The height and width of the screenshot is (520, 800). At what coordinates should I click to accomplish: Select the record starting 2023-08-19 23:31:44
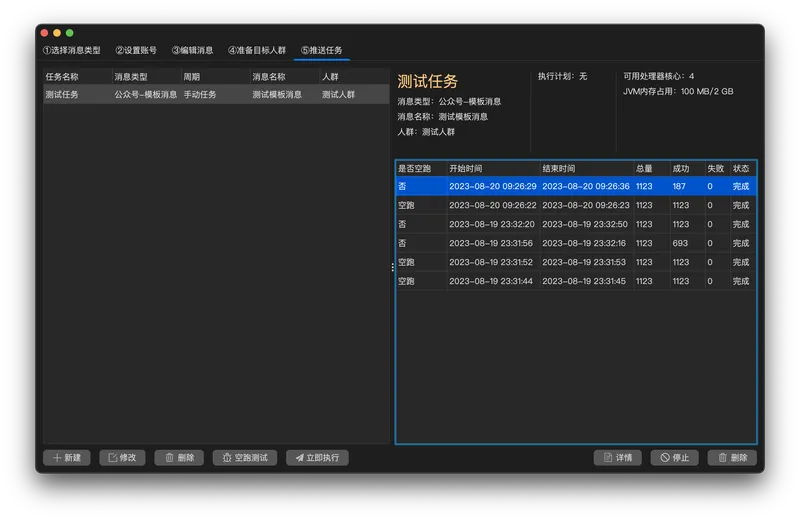tap(576, 281)
